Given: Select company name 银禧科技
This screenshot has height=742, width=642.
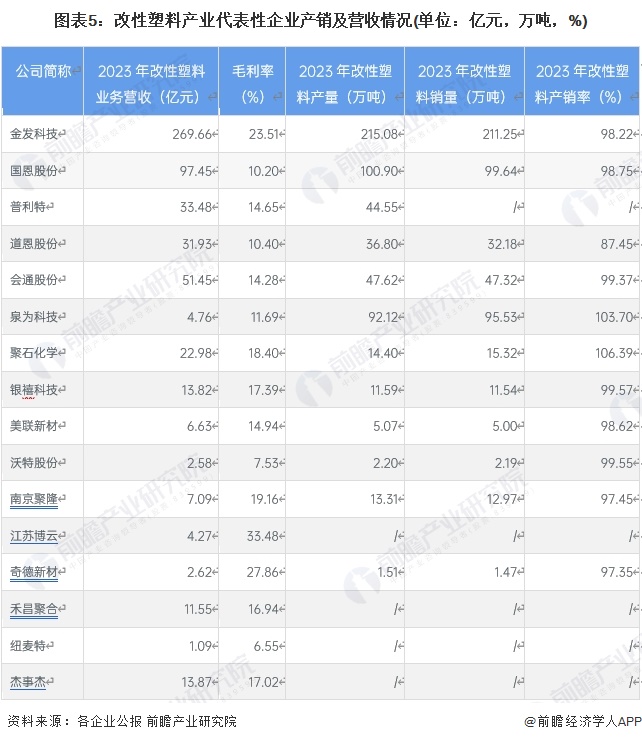Looking at the screenshot, I should click(x=34, y=390).
